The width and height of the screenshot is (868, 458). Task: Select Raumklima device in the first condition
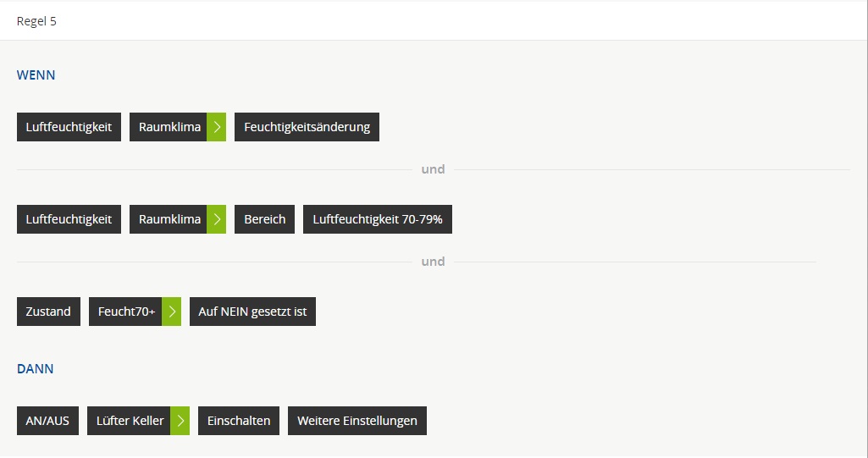(x=169, y=127)
